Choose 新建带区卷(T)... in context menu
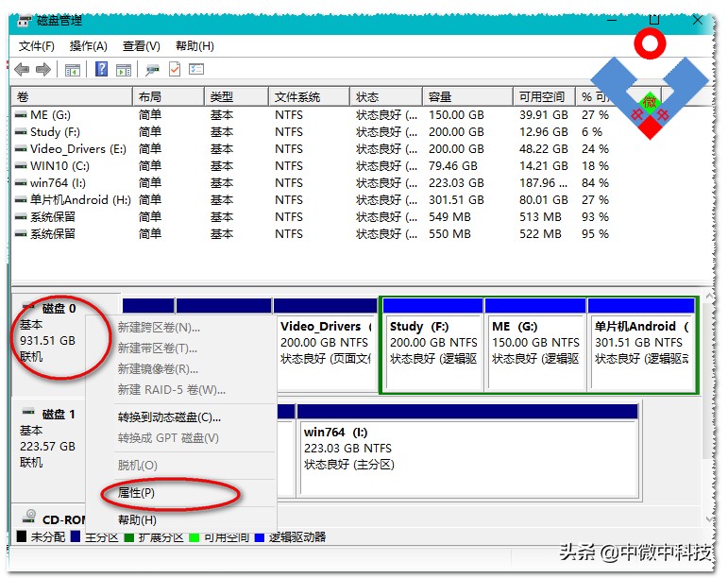The width and height of the screenshot is (728, 578). click(158, 348)
